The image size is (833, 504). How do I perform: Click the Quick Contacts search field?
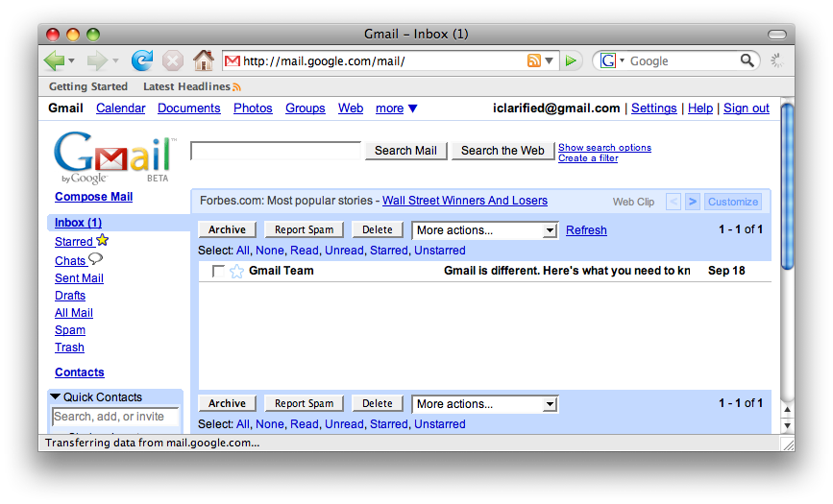(x=115, y=417)
